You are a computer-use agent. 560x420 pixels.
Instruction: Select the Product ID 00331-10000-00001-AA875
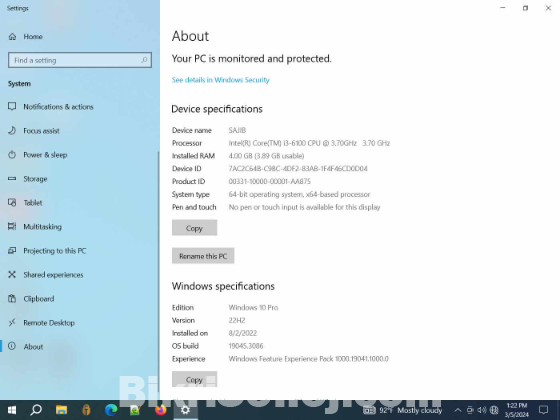pos(270,181)
